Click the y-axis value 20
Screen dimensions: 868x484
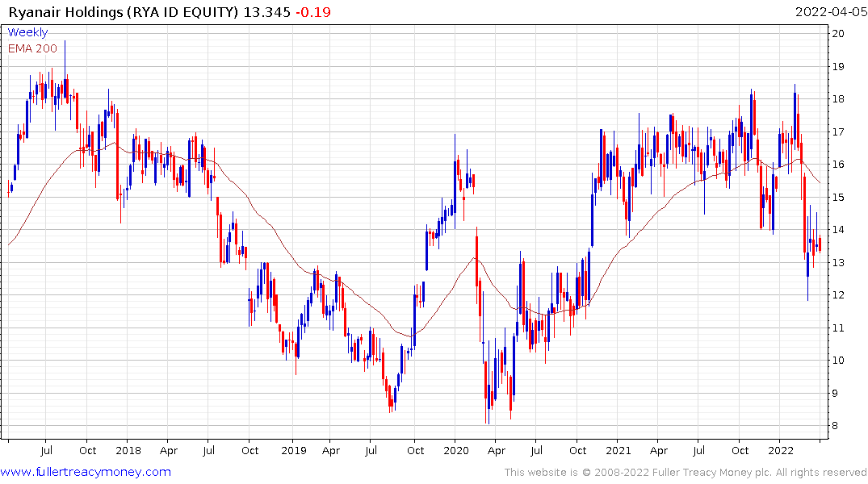click(838, 33)
